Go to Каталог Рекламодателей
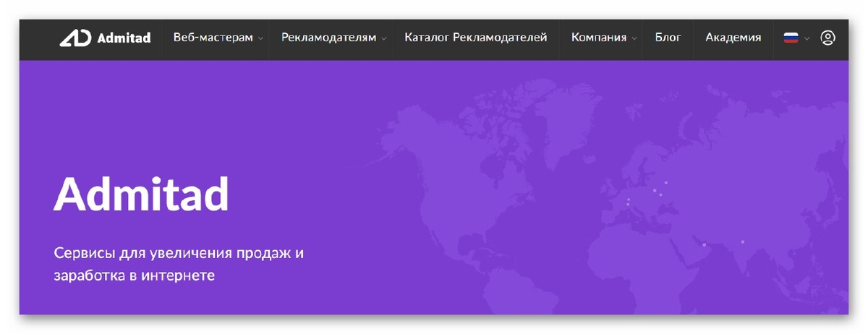Screen dimensions: 868x334 pos(476,38)
